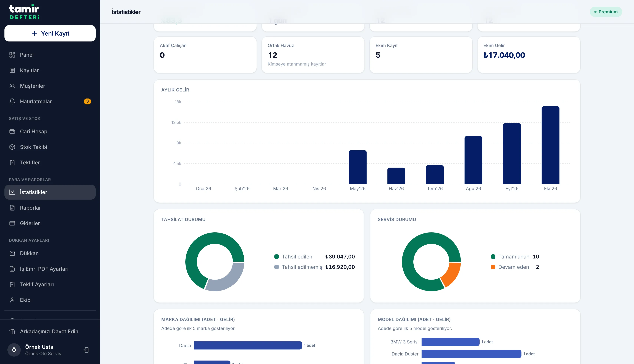Image resolution: width=634 pixels, height=364 pixels.
Task: Click the green Tahsil edilen legend swatch
Action: pos(277,256)
